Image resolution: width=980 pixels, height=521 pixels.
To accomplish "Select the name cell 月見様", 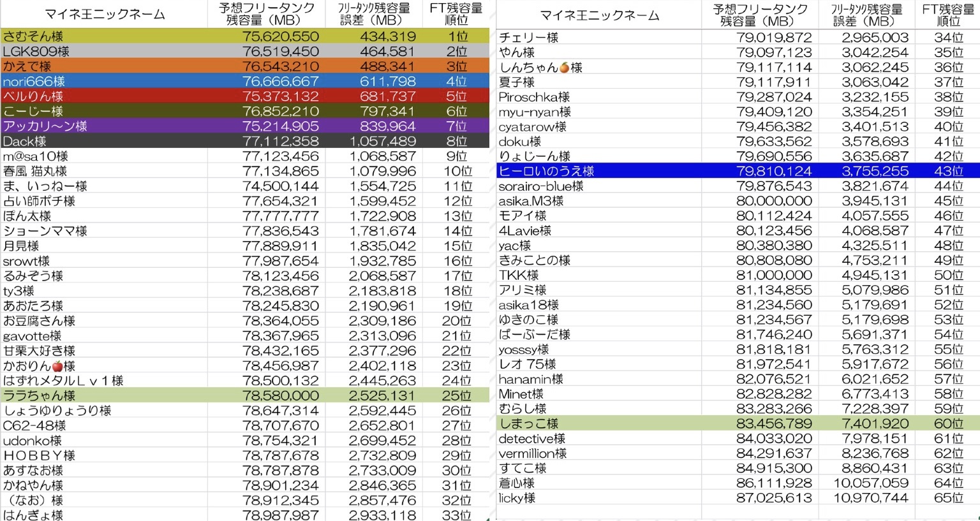I will click(x=21, y=246).
